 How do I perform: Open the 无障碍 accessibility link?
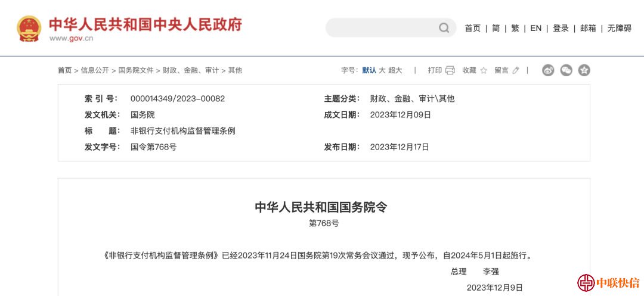click(620, 28)
